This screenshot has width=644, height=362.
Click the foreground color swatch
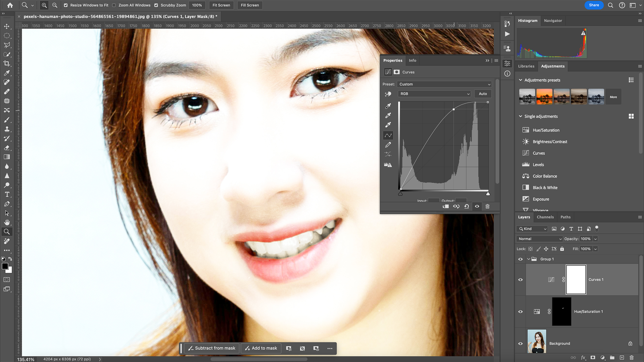(5, 266)
